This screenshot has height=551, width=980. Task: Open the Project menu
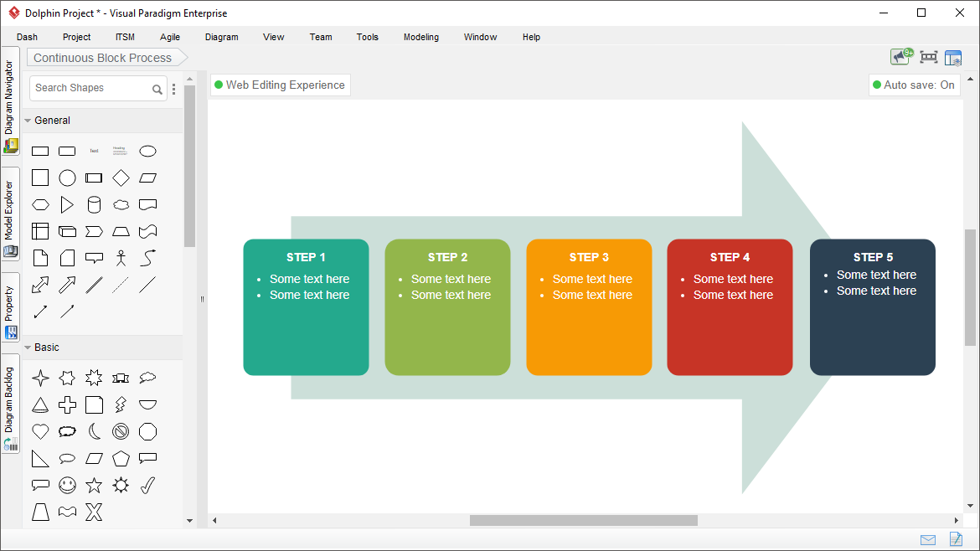[76, 37]
